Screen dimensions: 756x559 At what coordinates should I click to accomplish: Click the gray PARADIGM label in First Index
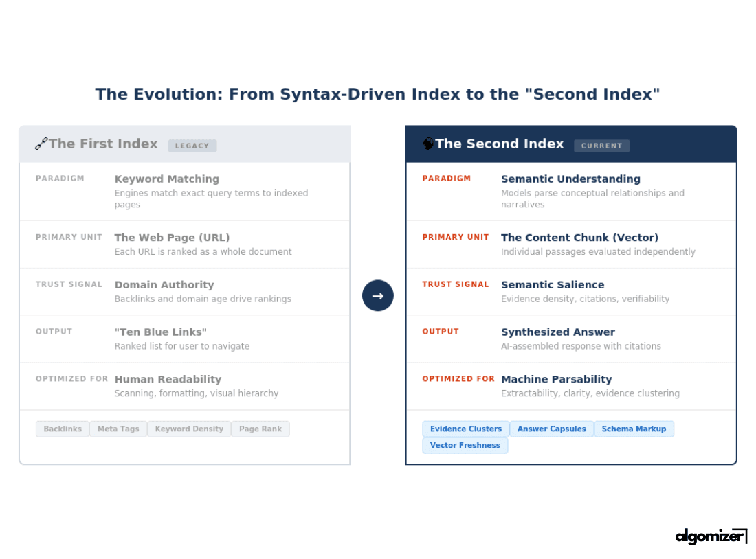click(60, 179)
